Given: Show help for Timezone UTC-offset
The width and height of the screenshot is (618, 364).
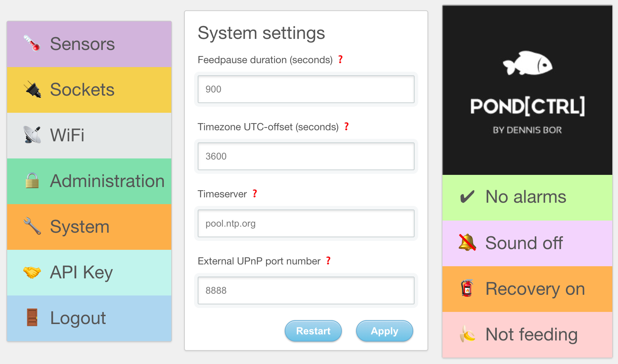Looking at the screenshot, I should 346,126.
